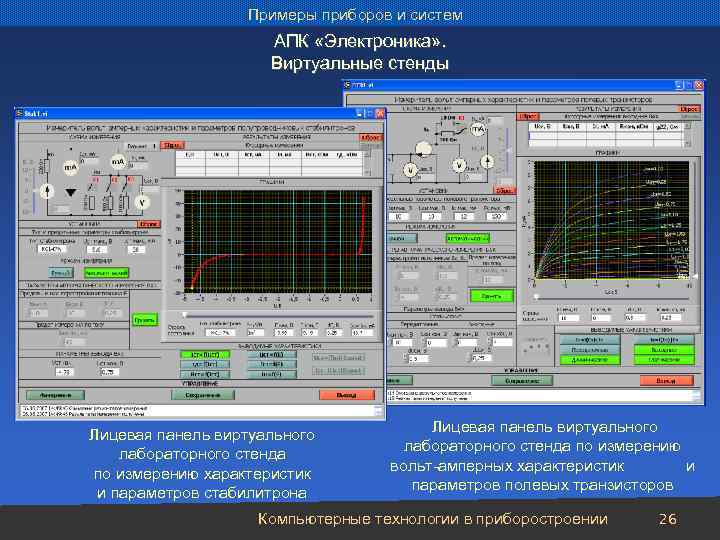Toggle green bottom-left output characteristic button in transistor window

click(590, 360)
